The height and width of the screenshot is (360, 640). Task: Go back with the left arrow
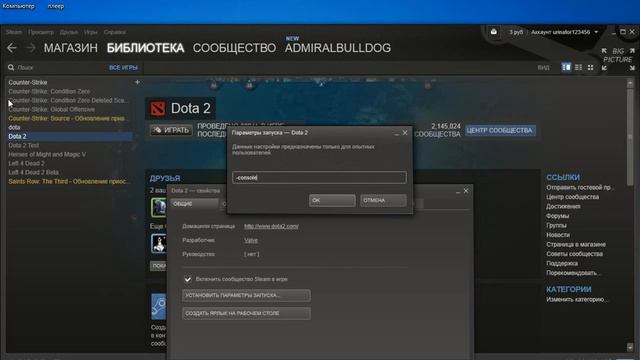pos(11,48)
